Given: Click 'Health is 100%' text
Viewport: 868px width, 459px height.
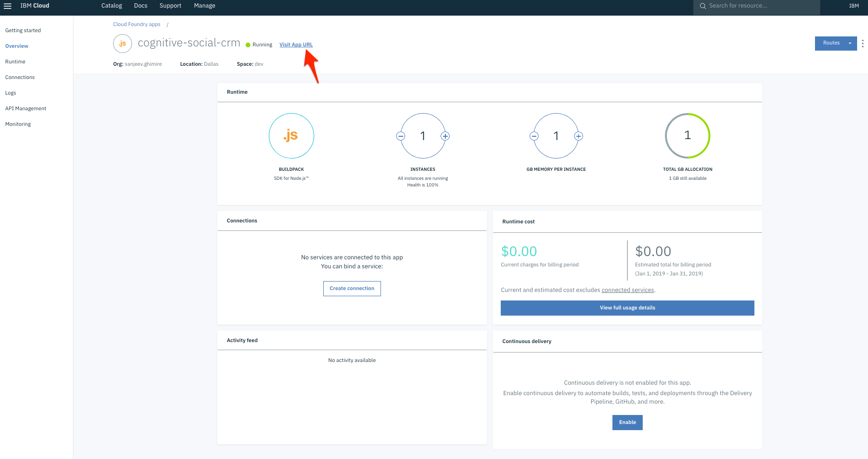Looking at the screenshot, I should pyautogui.click(x=423, y=185).
